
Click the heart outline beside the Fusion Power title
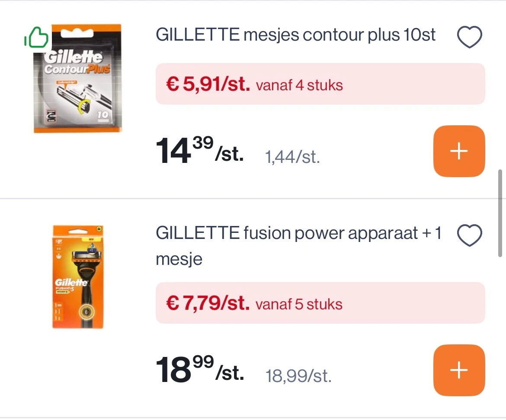469,235
